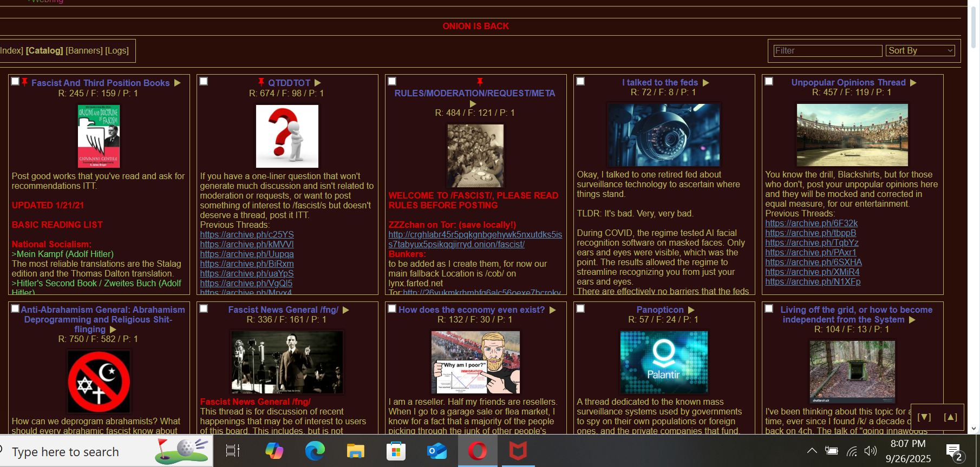Check the box beside 'How does the economy even exist?'

[392, 308]
